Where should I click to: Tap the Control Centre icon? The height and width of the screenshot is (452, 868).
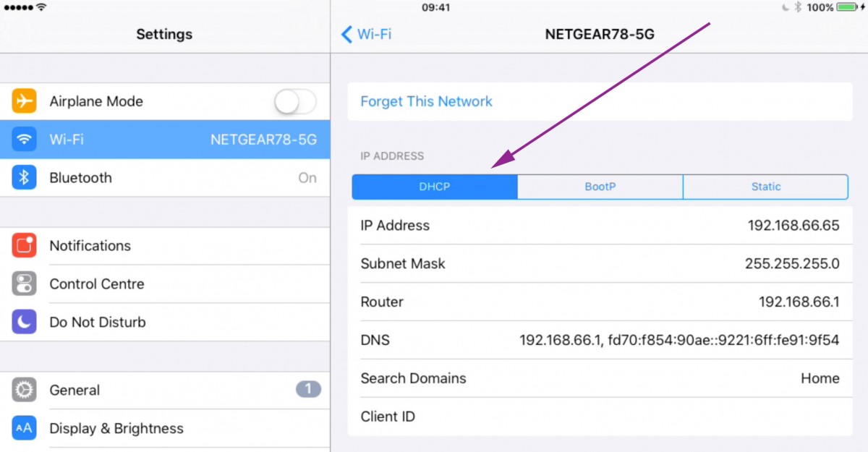(x=24, y=284)
